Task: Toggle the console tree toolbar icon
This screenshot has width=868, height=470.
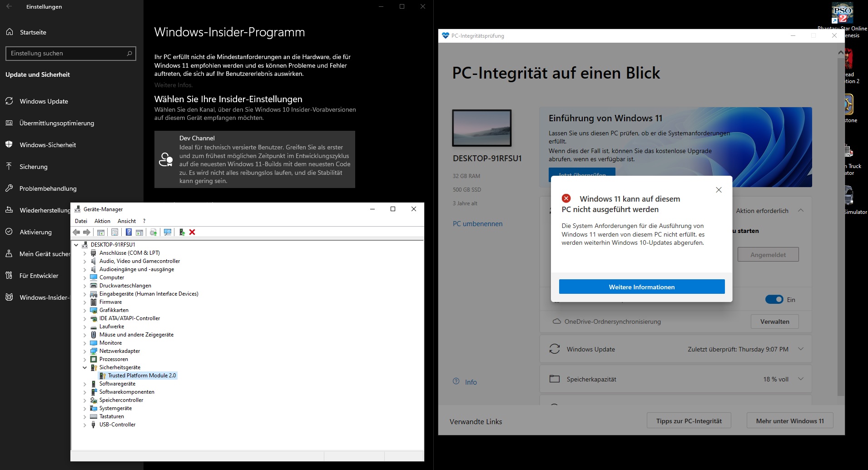Action: (x=101, y=232)
